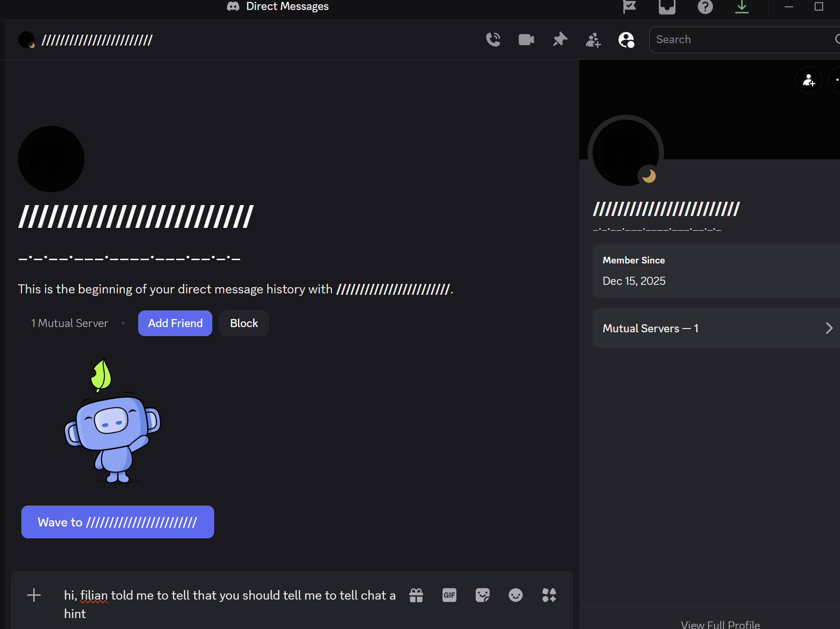Click add friend icon on profile banner

coord(809,80)
